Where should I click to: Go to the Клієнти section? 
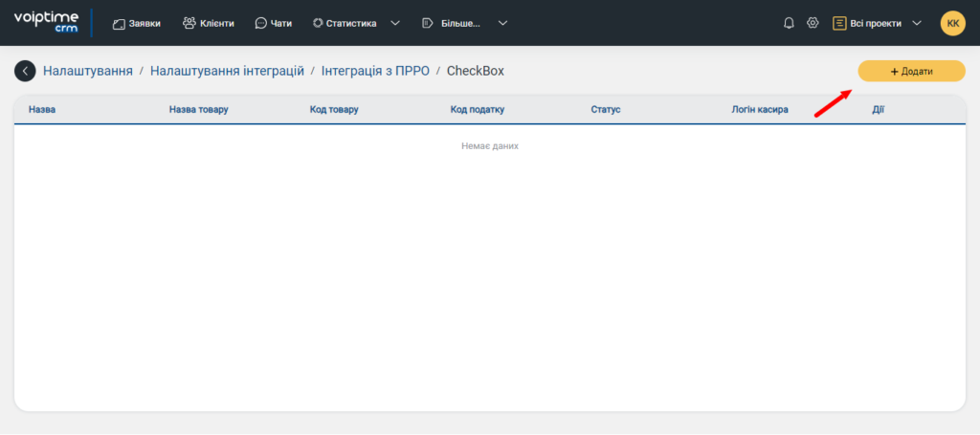pyautogui.click(x=208, y=23)
